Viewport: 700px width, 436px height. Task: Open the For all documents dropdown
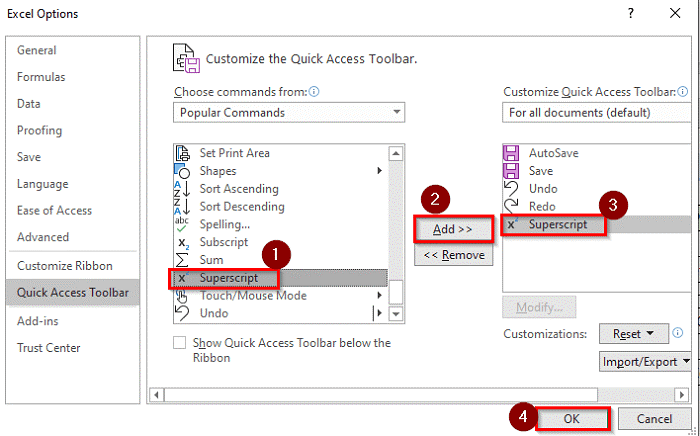(x=597, y=112)
